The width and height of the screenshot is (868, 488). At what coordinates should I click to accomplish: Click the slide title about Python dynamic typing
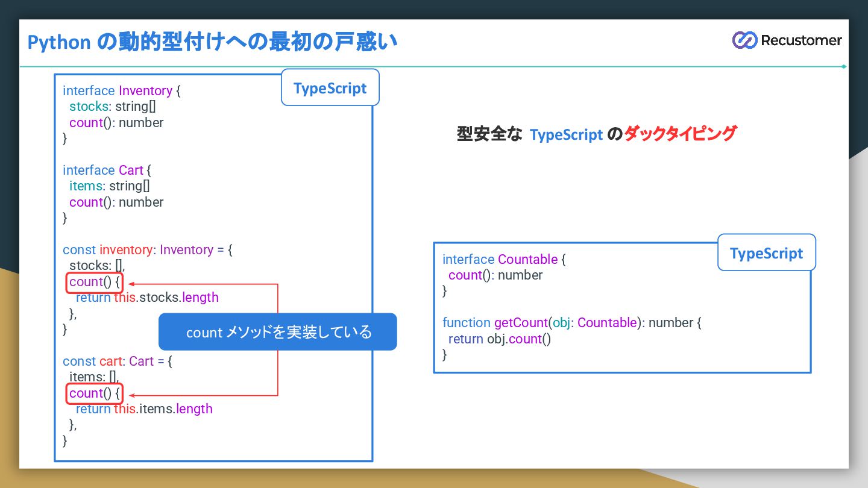tap(212, 42)
